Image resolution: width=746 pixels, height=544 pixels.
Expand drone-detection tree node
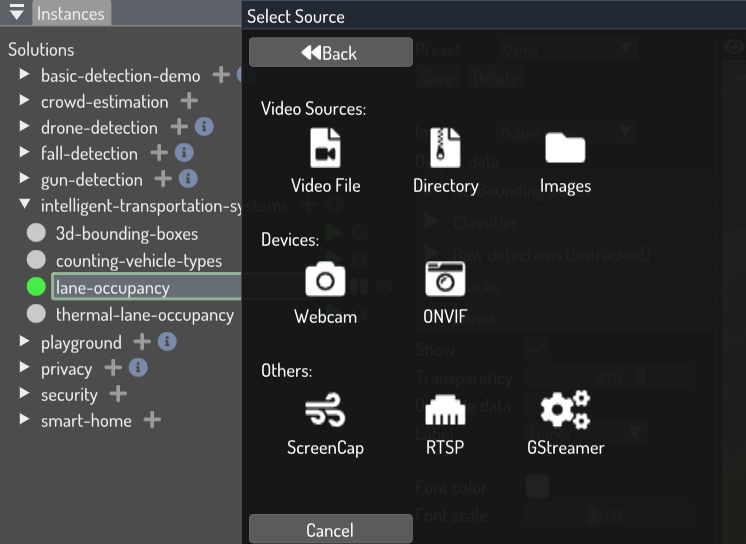tap(24, 126)
